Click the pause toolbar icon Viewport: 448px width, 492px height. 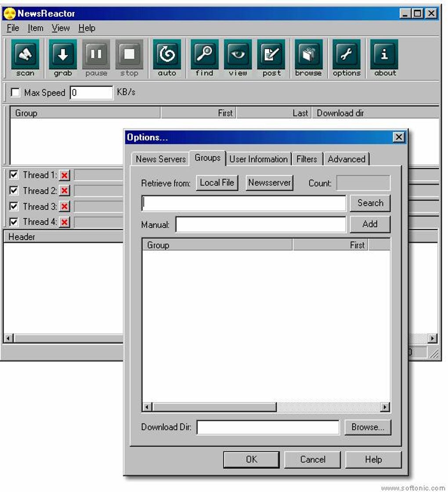click(96, 58)
